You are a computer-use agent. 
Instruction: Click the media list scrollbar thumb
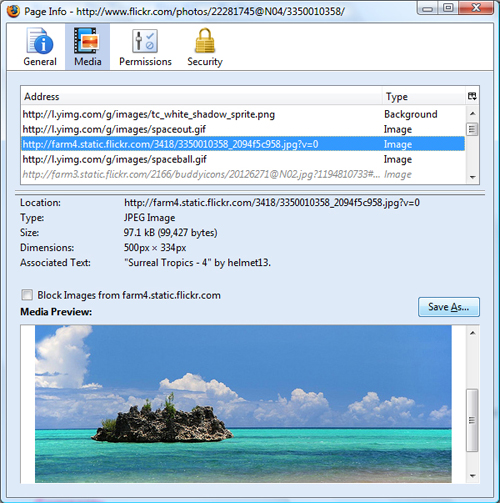(x=472, y=129)
